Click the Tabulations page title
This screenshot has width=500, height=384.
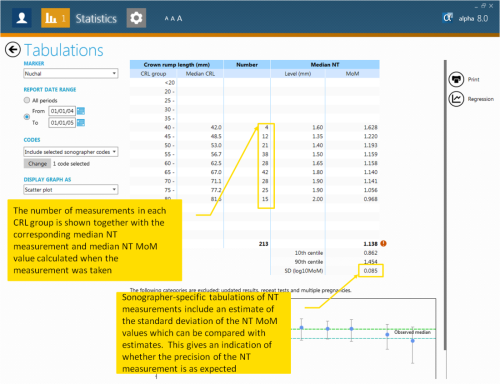(64, 50)
